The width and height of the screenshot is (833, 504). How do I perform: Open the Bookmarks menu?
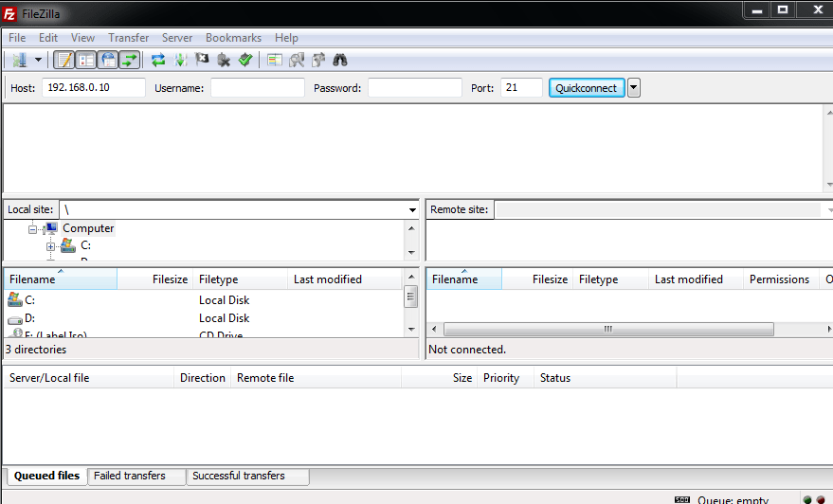pos(233,38)
